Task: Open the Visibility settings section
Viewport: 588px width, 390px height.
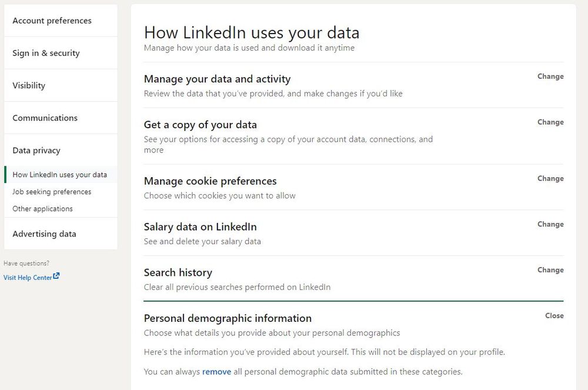Action: [29, 85]
